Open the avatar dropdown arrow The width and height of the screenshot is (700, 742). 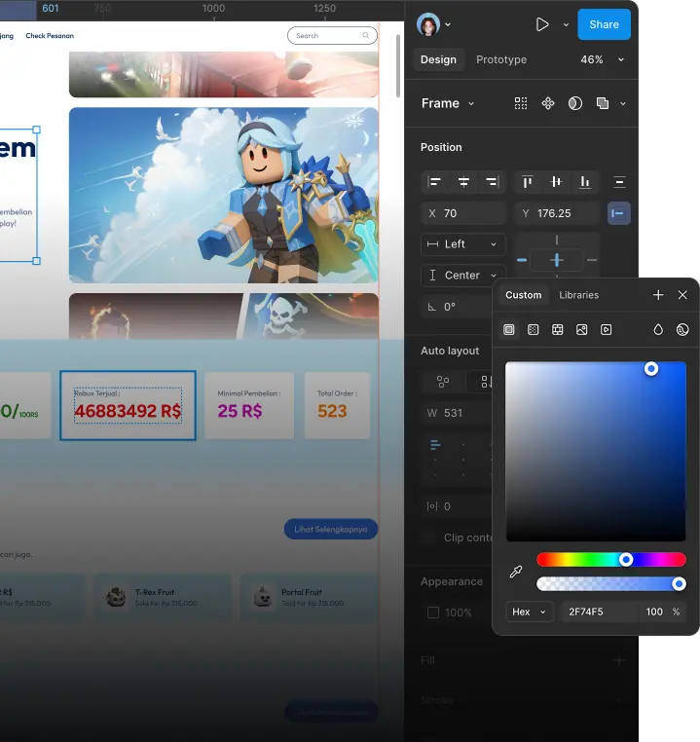click(448, 24)
